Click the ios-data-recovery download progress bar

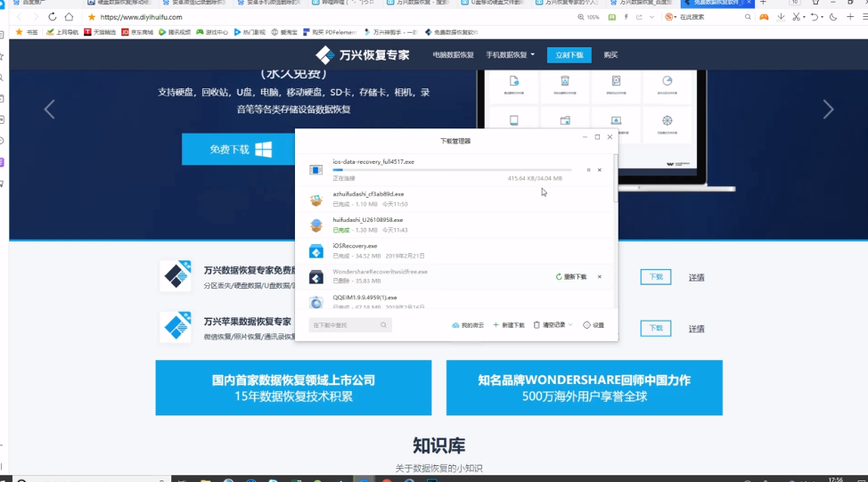pos(452,170)
